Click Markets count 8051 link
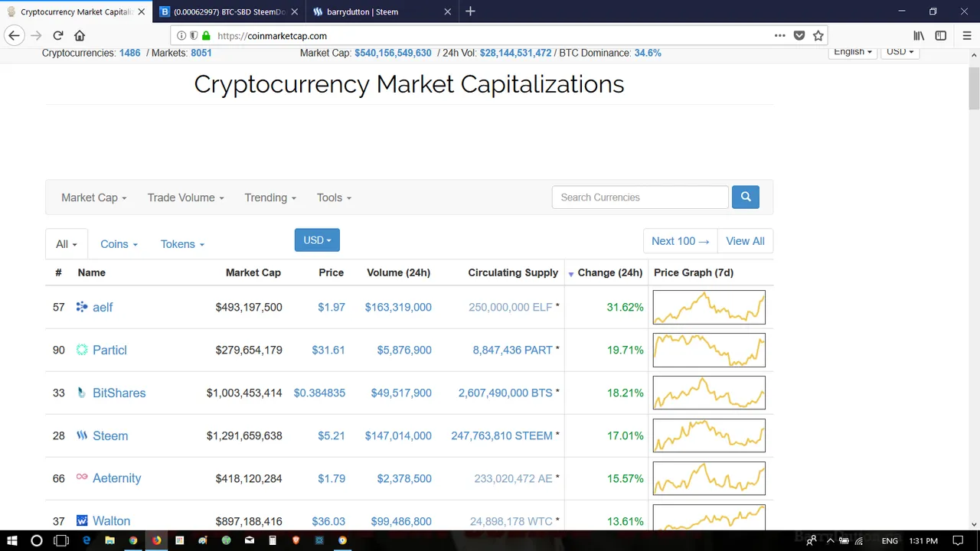The width and height of the screenshot is (980, 551). coord(201,53)
